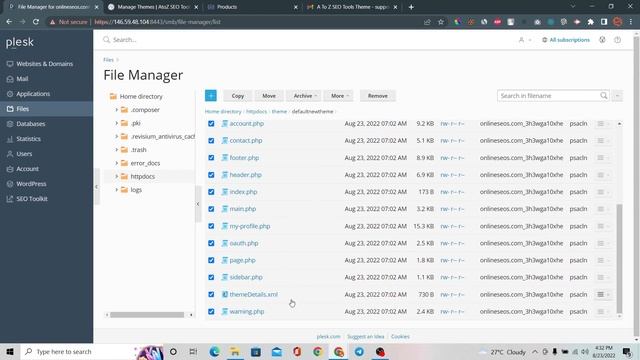
Task: Click the Remove button
Action: (378, 96)
